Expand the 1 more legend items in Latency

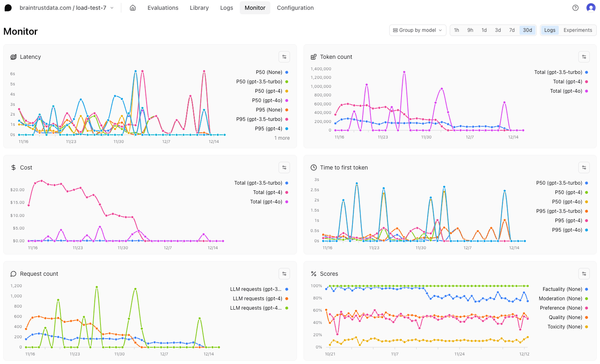(x=282, y=138)
